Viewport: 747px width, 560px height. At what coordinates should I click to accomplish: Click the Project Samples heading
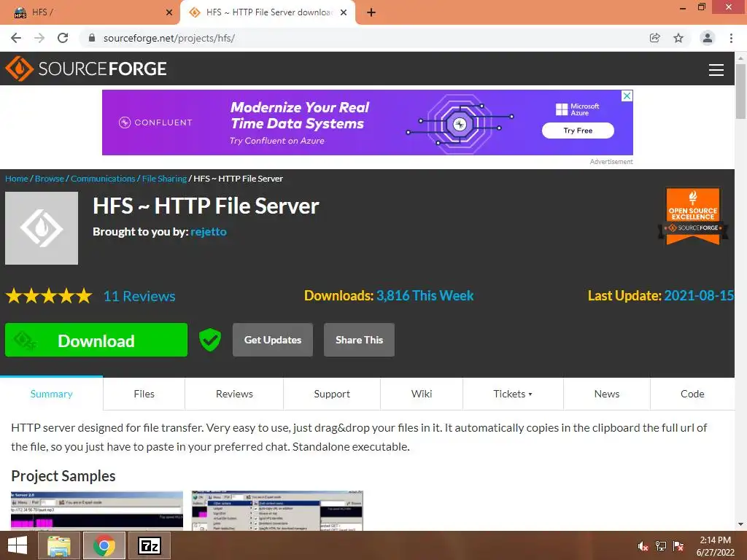click(63, 475)
